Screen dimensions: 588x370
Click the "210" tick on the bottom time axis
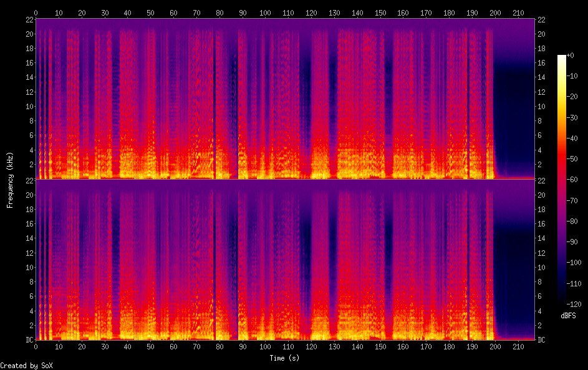pos(518,347)
